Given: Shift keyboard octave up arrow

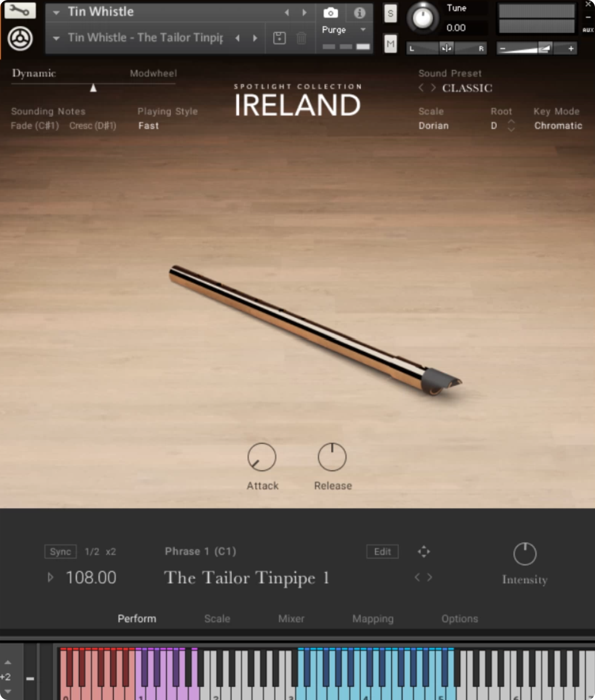Looking at the screenshot, I should point(7,662).
